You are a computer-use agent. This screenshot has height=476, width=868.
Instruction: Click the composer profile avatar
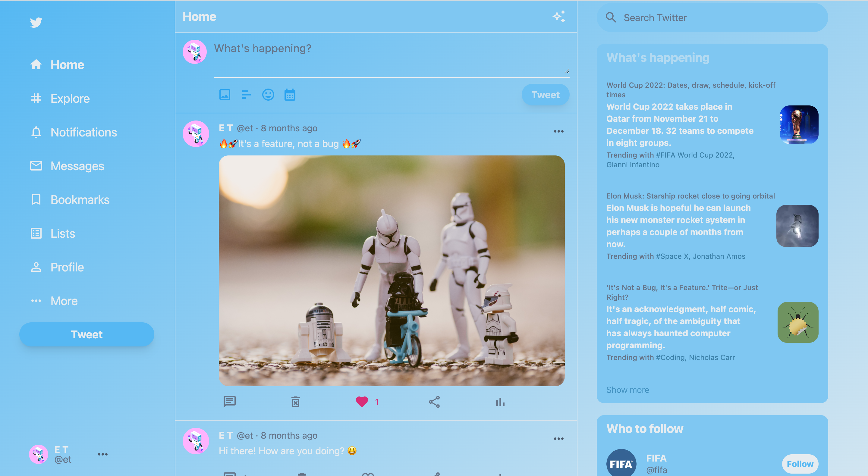[x=194, y=52]
